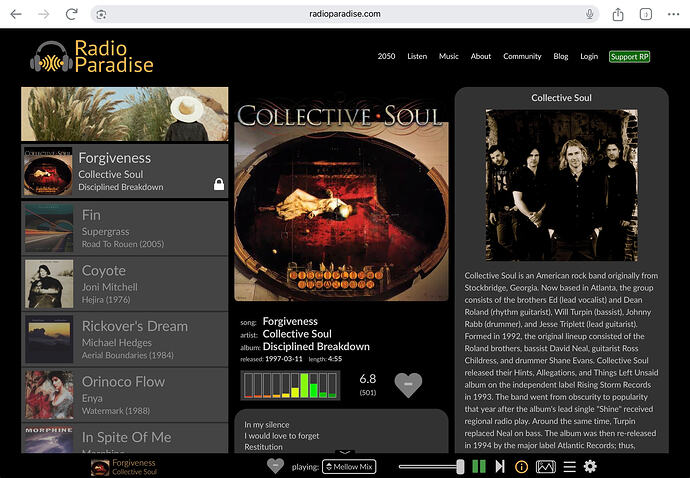Image resolution: width=690 pixels, height=478 pixels.
Task: Click the Radio Paradise headphones logo
Action: pos(51,56)
